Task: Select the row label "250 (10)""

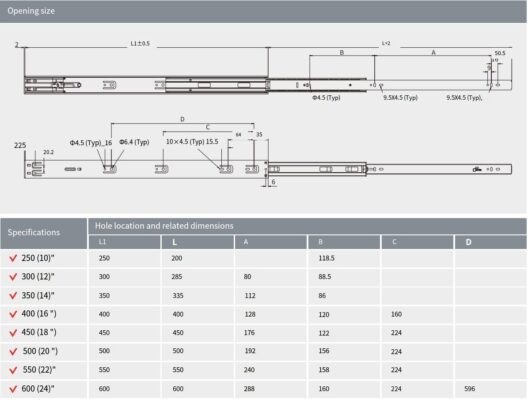Action: [38, 258]
